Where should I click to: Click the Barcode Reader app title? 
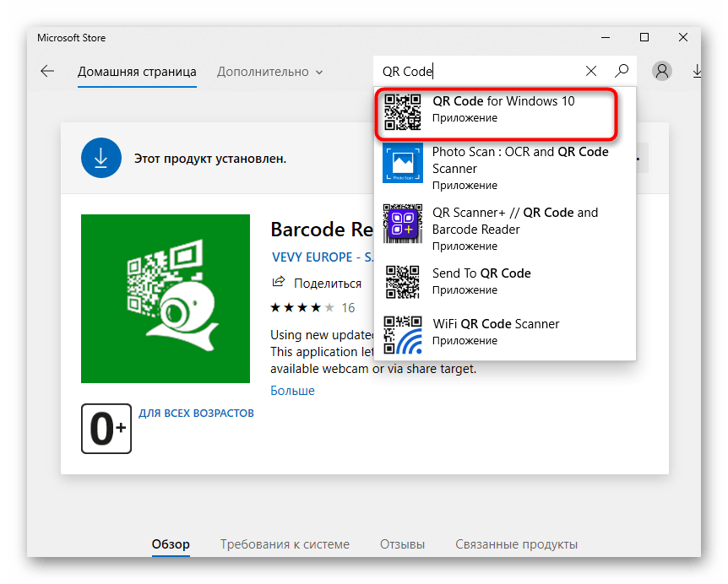coord(323,230)
